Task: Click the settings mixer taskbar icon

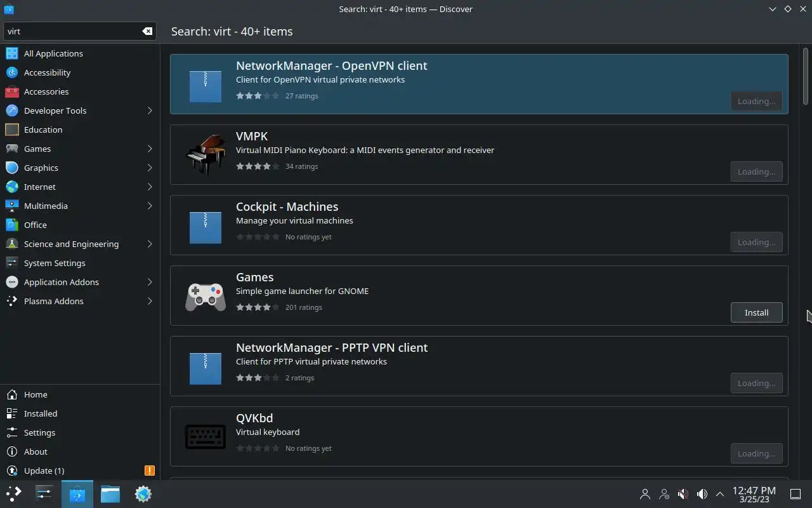Action: [x=44, y=494]
